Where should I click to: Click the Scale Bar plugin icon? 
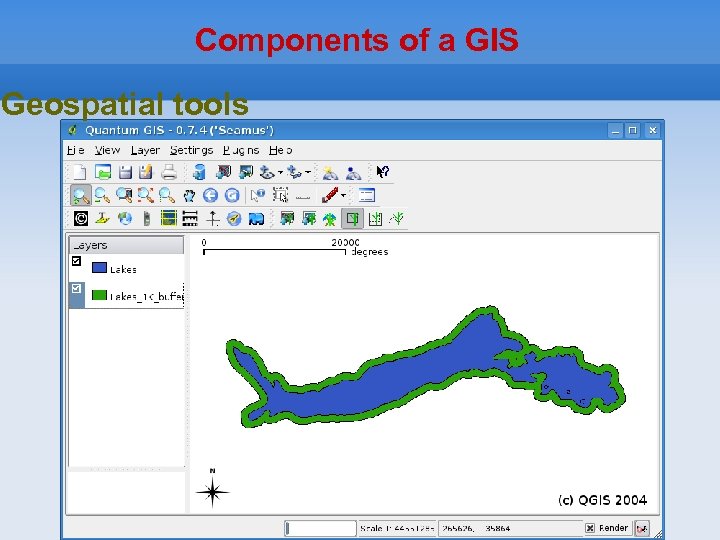[190, 219]
